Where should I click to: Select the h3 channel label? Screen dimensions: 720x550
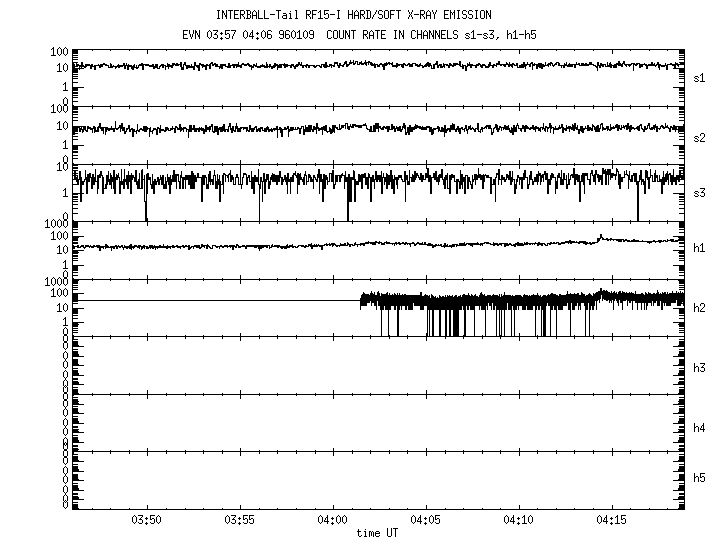(x=700, y=368)
